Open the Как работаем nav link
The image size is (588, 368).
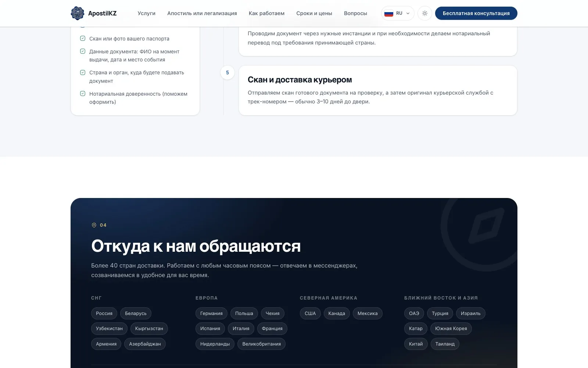click(266, 13)
